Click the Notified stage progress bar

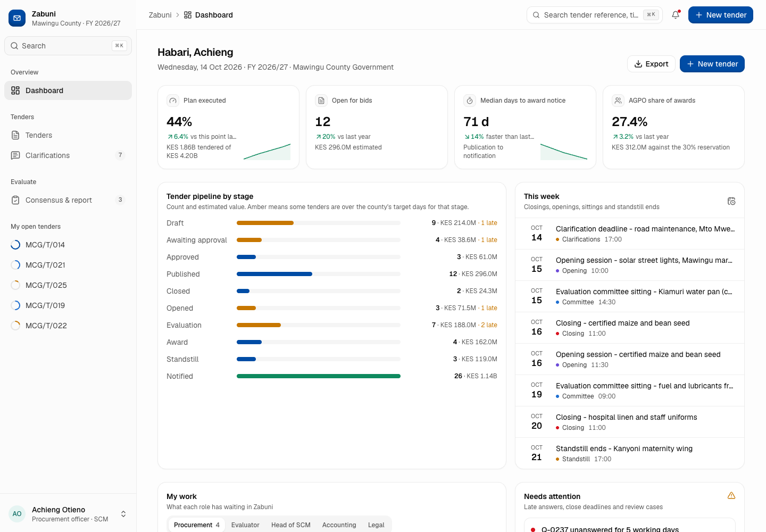tap(319, 376)
